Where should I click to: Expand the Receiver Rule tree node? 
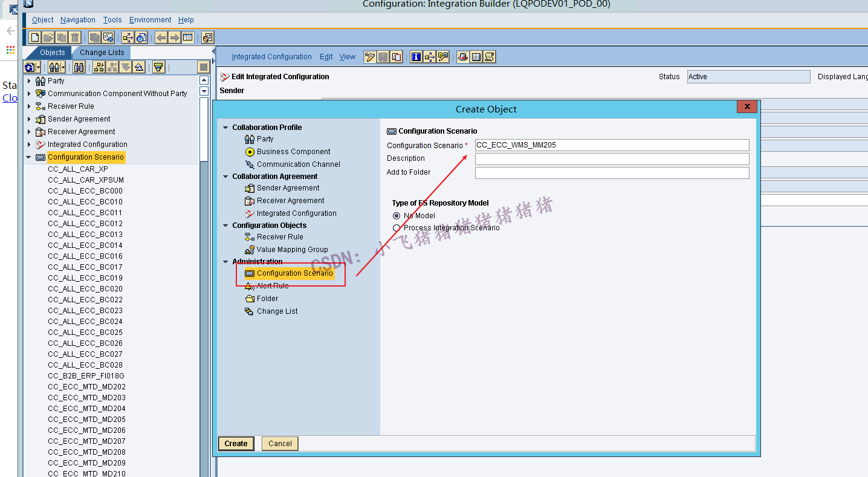point(29,106)
